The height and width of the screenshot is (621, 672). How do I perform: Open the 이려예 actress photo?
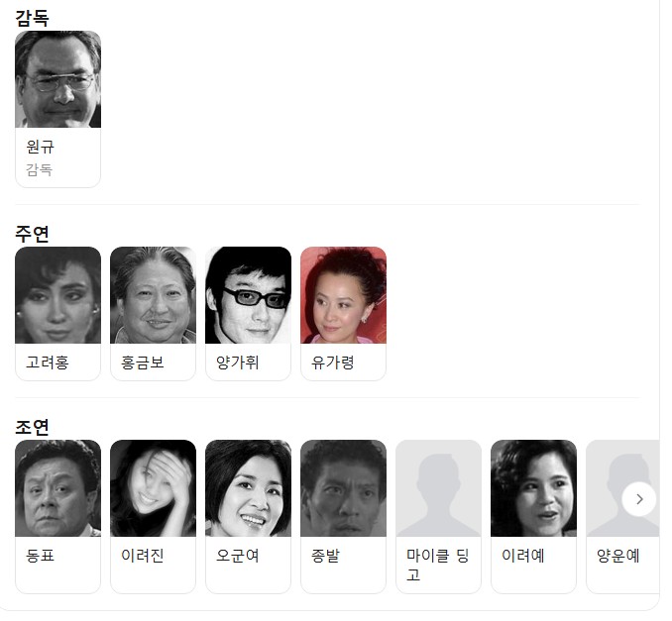(x=533, y=488)
